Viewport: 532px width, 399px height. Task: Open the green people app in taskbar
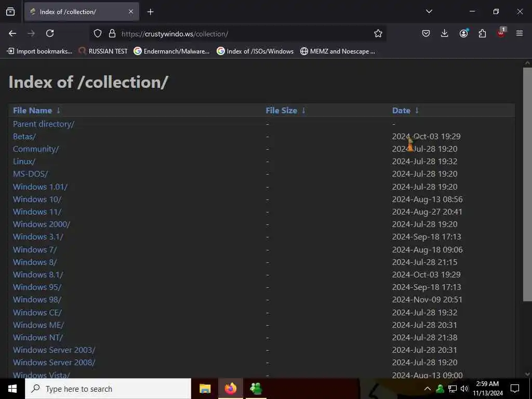point(256,389)
